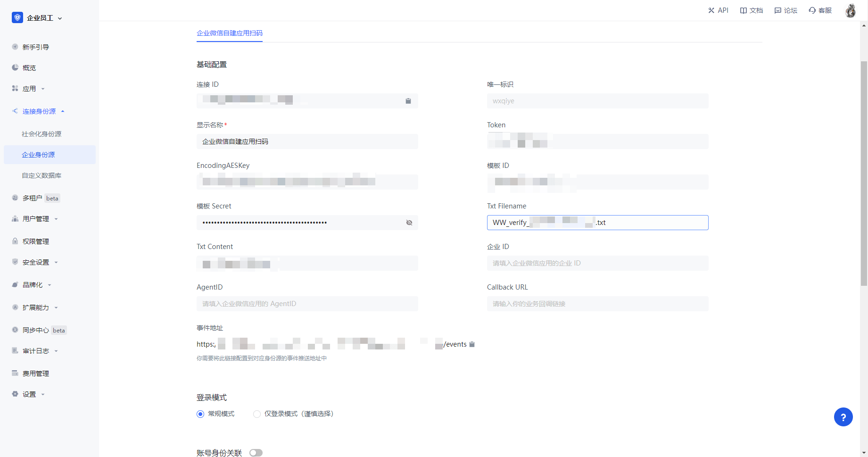
Task: Click the blue help question mark button
Action: (x=843, y=417)
